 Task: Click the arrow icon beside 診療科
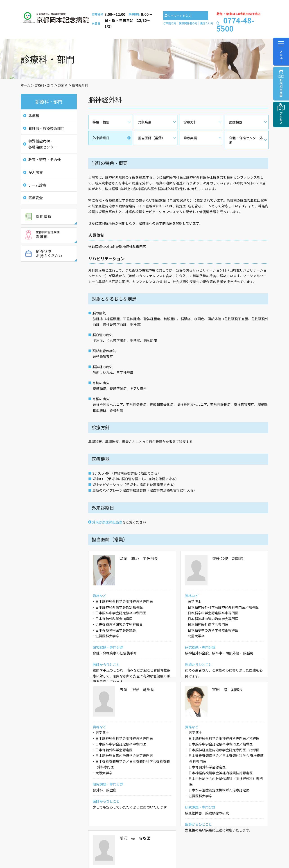(25, 116)
